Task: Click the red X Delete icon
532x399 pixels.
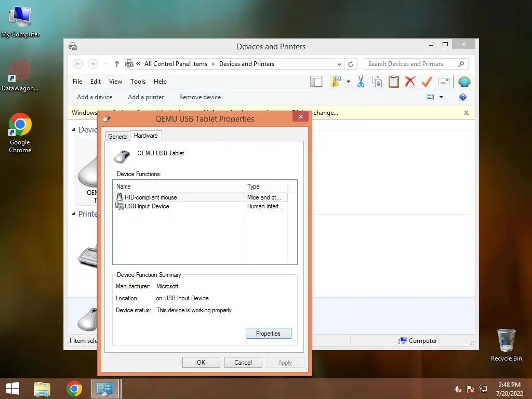Action: [410, 82]
